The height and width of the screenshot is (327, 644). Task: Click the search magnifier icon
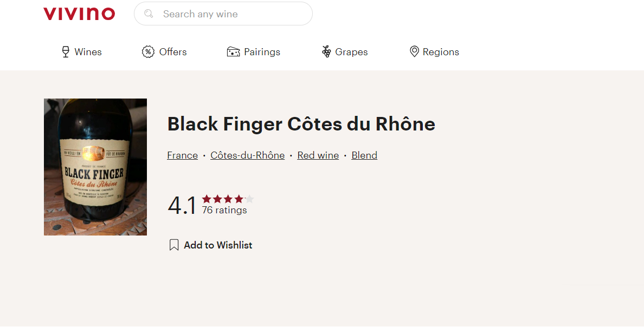(149, 14)
